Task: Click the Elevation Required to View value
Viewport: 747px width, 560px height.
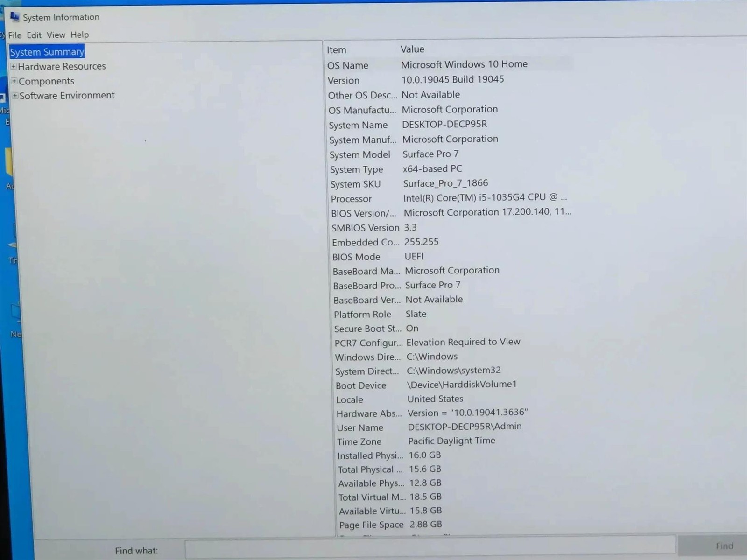Action: pyautogui.click(x=463, y=342)
